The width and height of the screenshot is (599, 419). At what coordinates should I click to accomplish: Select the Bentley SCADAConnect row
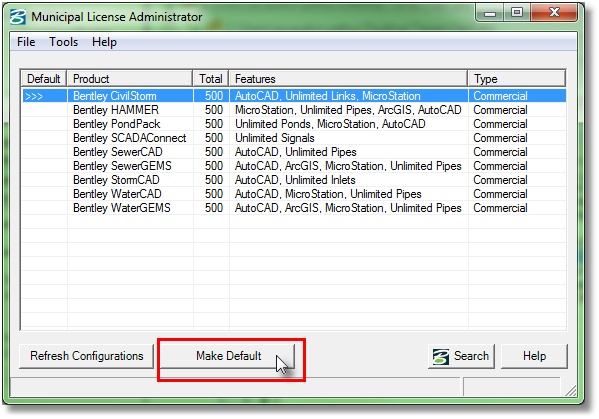point(294,138)
